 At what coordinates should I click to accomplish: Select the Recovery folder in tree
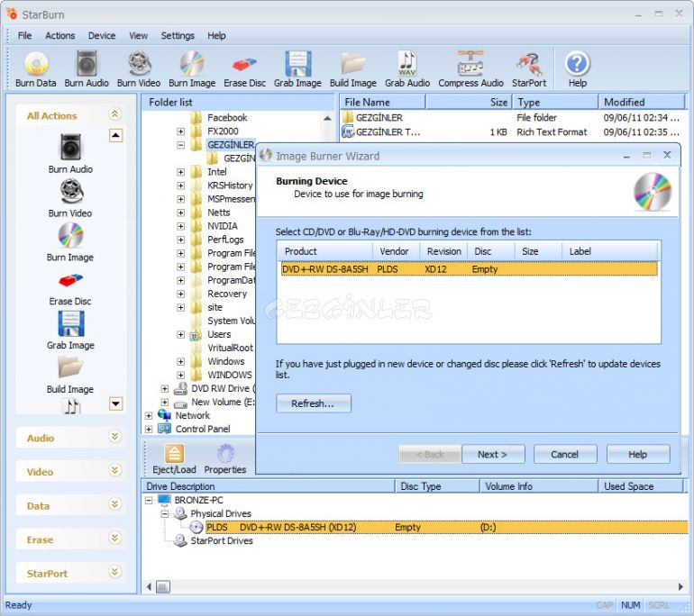point(227,294)
